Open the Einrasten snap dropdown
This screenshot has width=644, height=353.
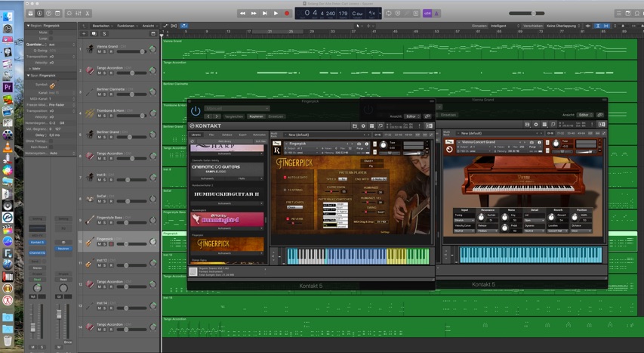point(505,26)
